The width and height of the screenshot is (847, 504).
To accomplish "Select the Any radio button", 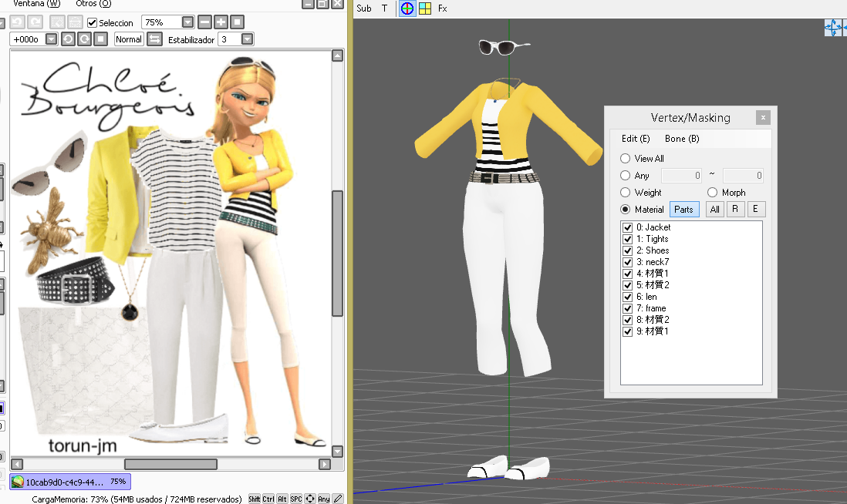I will click(x=625, y=176).
